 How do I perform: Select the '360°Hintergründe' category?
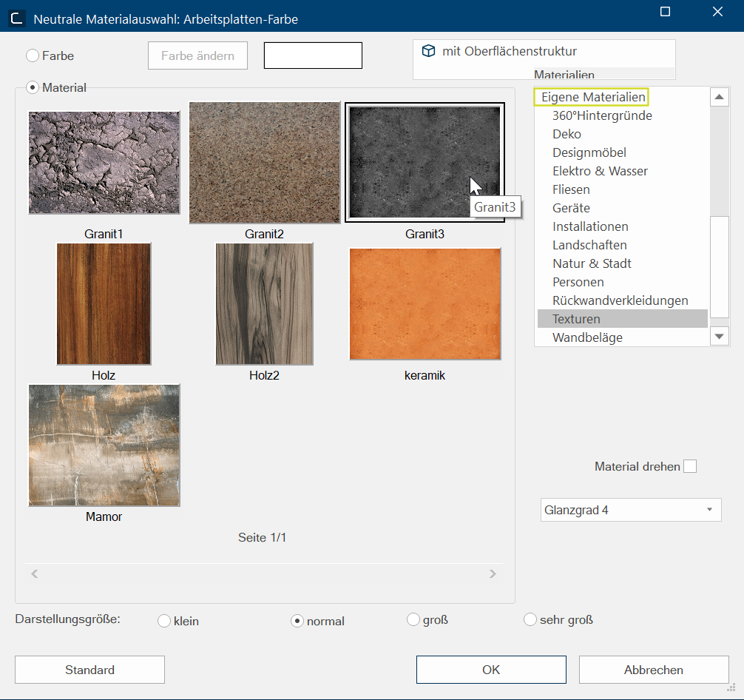coord(602,115)
